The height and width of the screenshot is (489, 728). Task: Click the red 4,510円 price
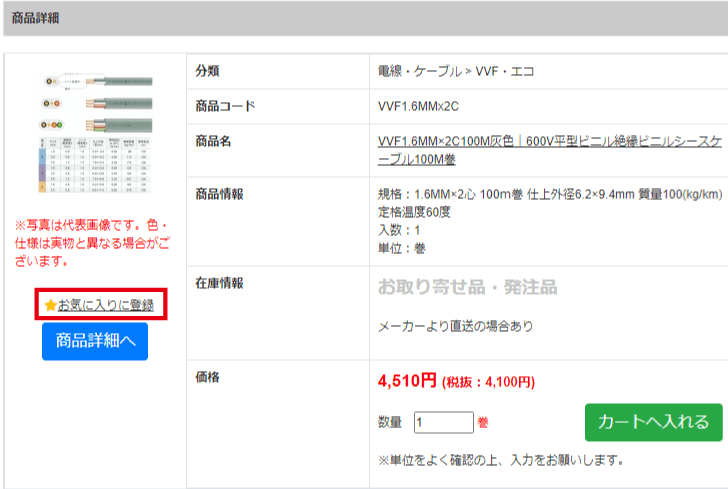tap(407, 380)
